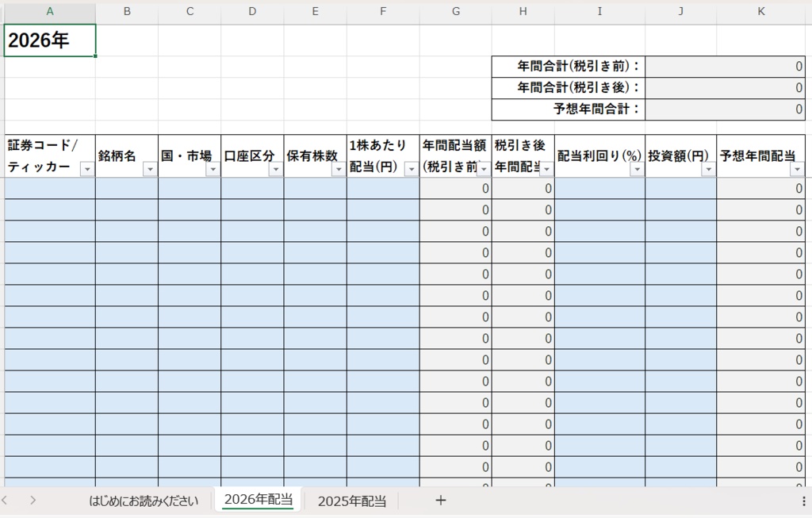
Task: Select value cell beside 予想年間合計
Action: tap(725, 109)
